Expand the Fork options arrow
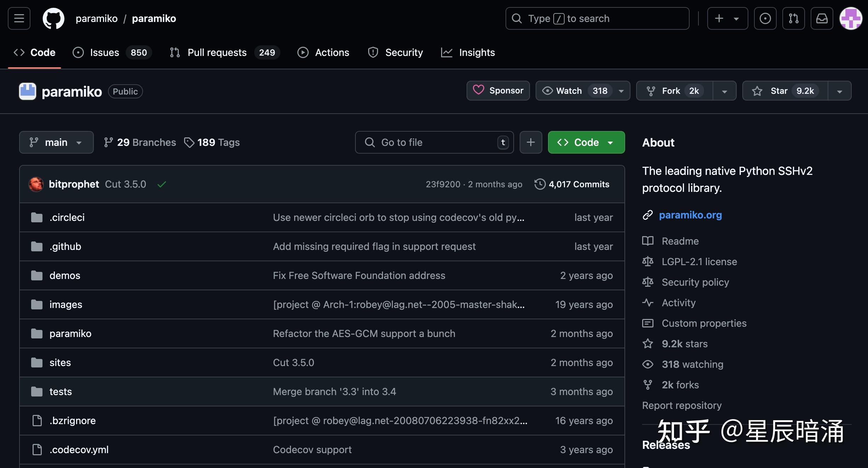The width and height of the screenshot is (868, 468). (x=724, y=91)
